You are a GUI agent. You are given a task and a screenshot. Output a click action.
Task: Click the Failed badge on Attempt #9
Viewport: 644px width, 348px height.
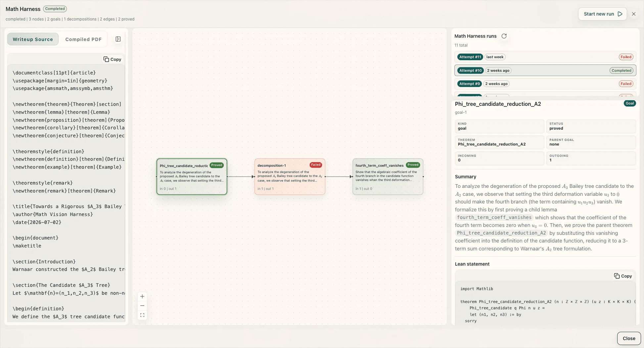(x=626, y=84)
